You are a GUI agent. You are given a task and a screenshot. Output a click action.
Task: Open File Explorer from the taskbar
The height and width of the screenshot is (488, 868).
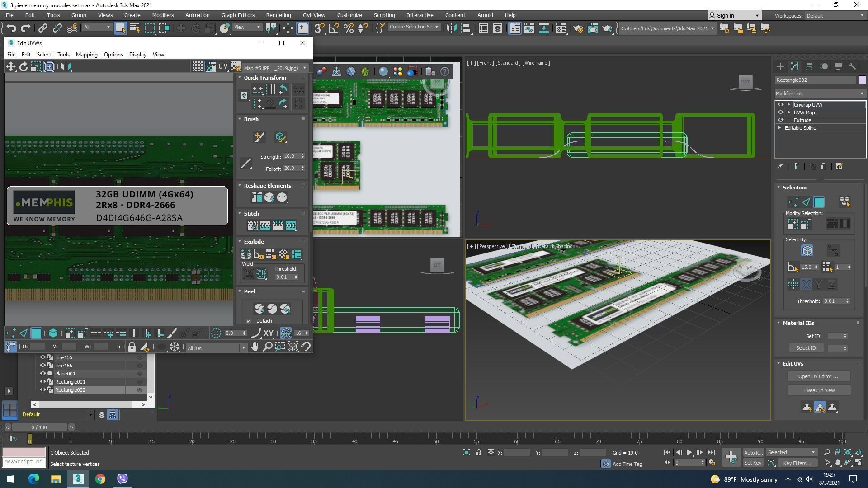point(56,479)
